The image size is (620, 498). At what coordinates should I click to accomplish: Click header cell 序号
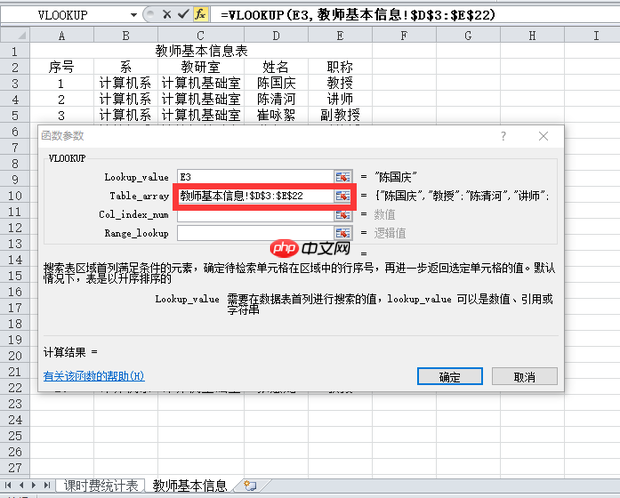tap(62, 67)
